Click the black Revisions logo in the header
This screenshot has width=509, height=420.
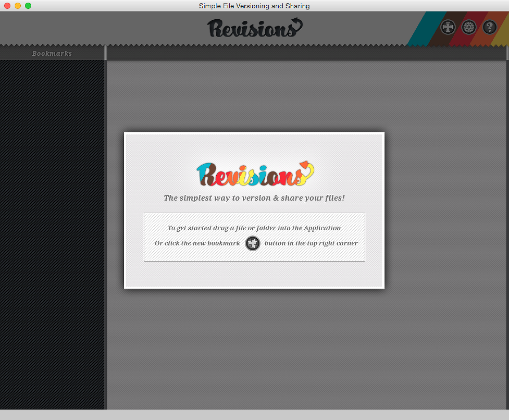click(x=255, y=28)
